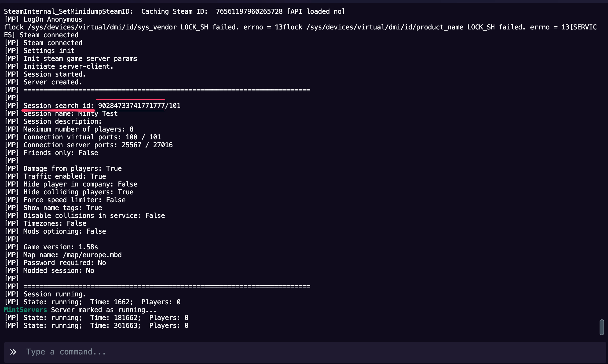Click the 'Server marked as running...' text

[x=103, y=310]
